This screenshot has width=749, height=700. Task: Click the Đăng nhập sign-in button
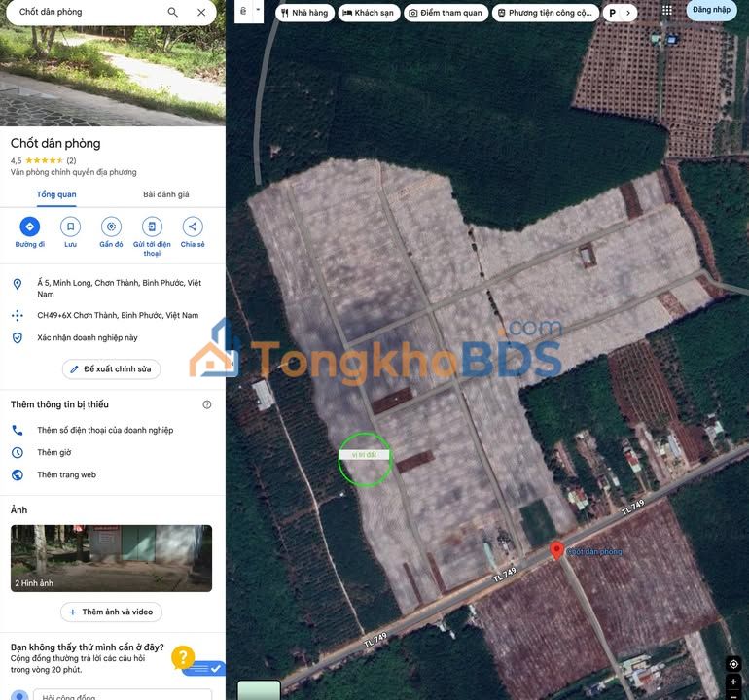pos(711,10)
